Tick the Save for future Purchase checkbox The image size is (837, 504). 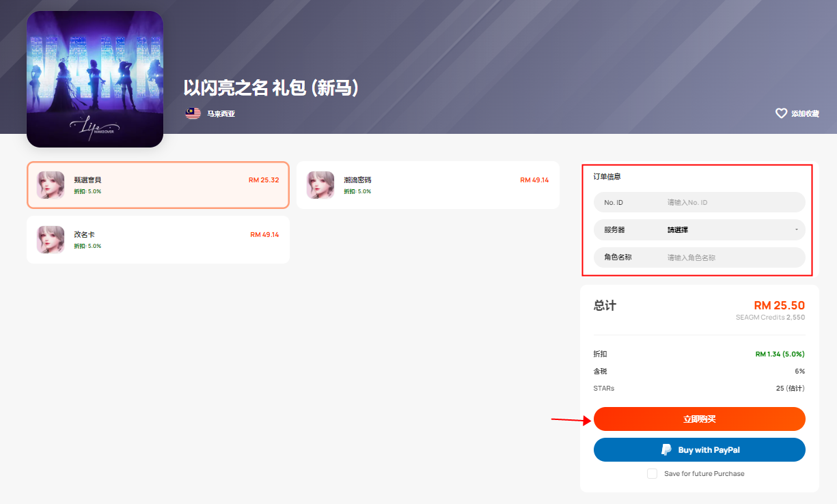(653, 473)
